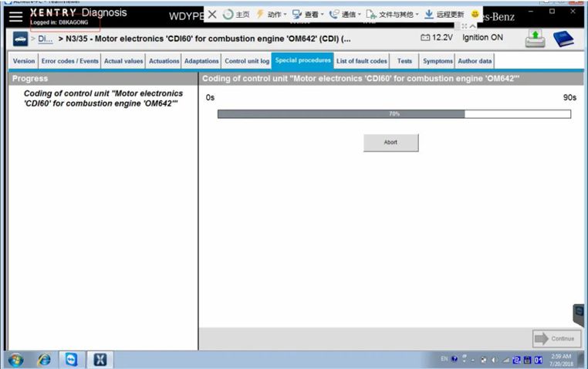Click the print/export icon with green arrow
Screen dimensions: 588x369
[535, 39]
